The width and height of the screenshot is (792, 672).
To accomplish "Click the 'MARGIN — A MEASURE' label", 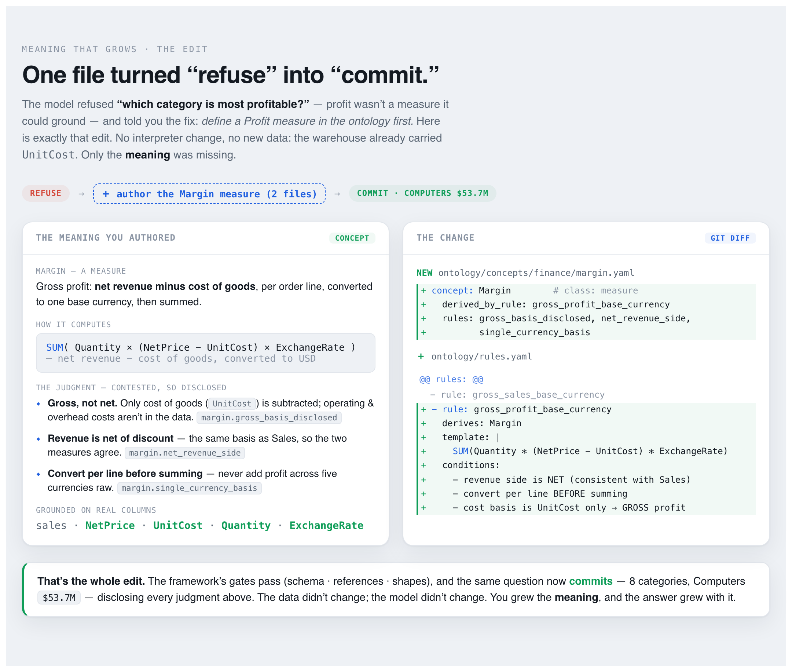I will point(81,271).
